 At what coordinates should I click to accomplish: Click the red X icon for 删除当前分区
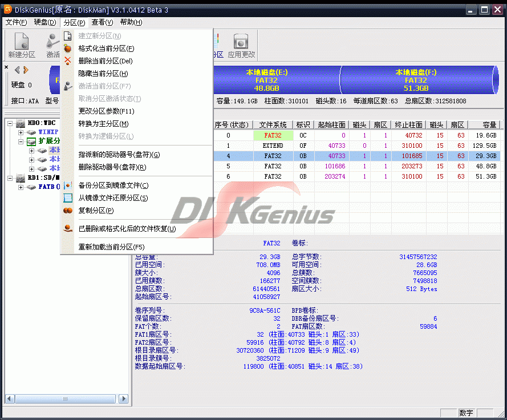tap(67, 61)
